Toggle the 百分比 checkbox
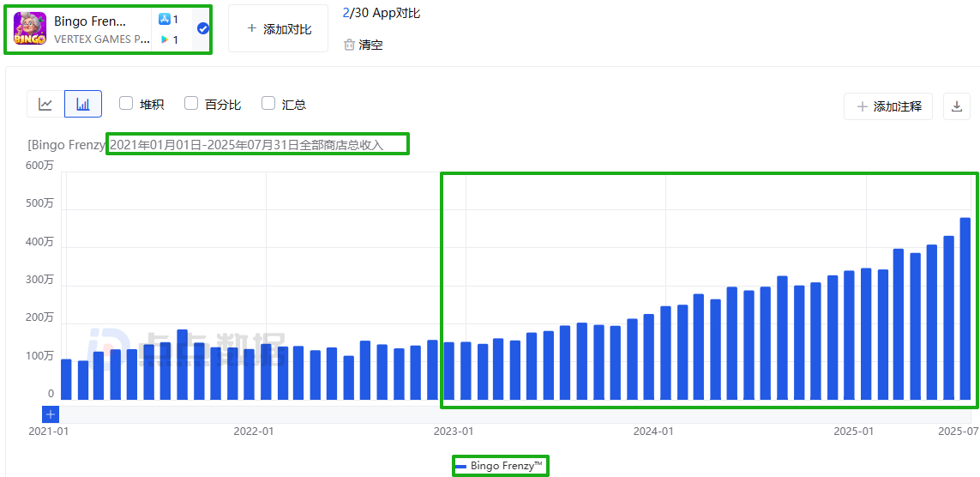 point(191,104)
